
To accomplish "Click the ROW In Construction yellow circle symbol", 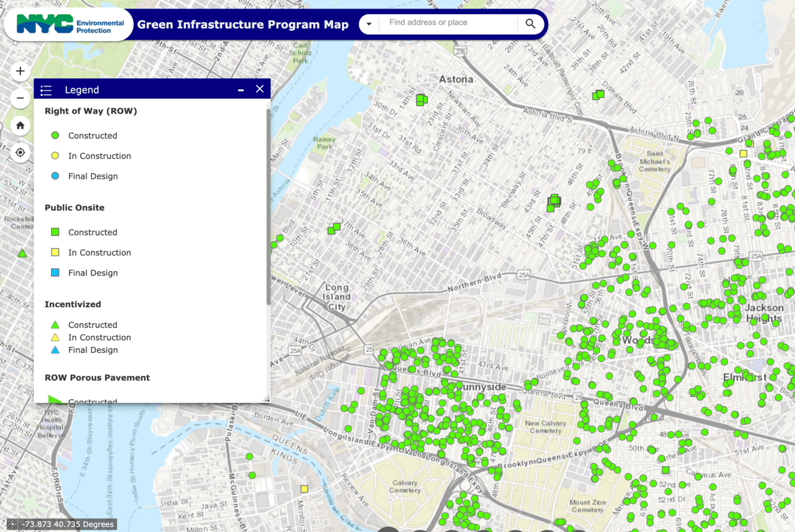I will coord(55,156).
